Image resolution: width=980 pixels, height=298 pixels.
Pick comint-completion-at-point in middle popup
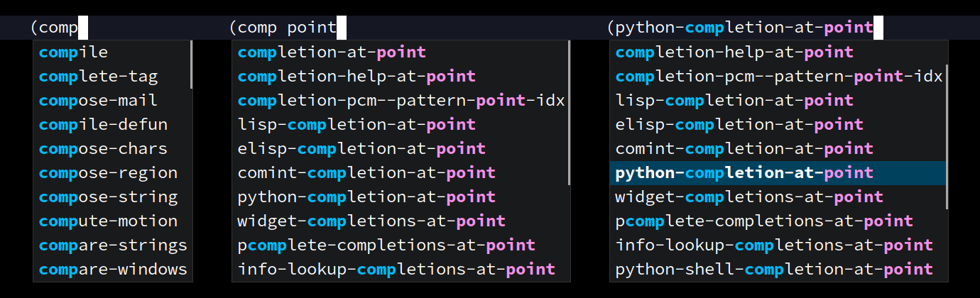tap(401, 173)
